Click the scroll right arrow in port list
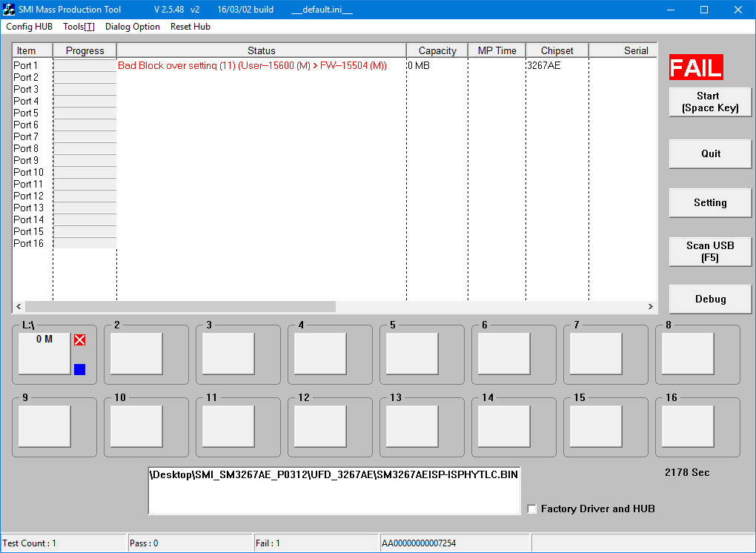The width and height of the screenshot is (756, 553). 651,307
